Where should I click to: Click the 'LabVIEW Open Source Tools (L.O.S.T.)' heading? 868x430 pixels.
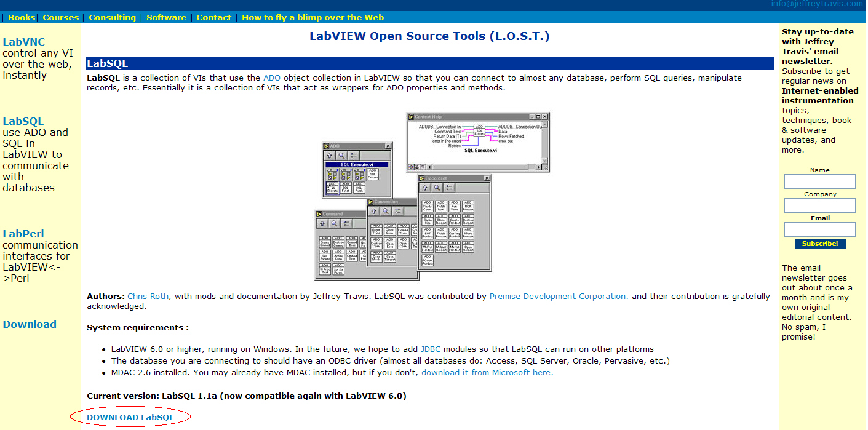point(429,36)
